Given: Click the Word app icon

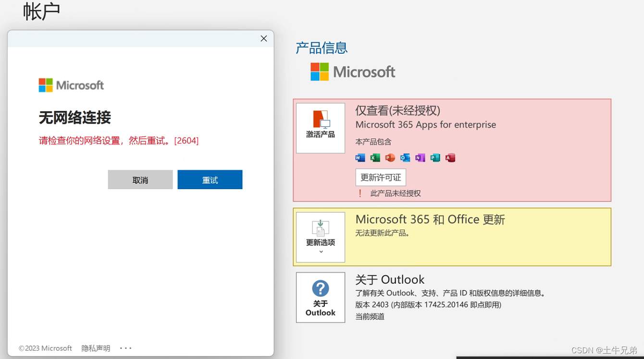Looking at the screenshot, I should [x=360, y=158].
